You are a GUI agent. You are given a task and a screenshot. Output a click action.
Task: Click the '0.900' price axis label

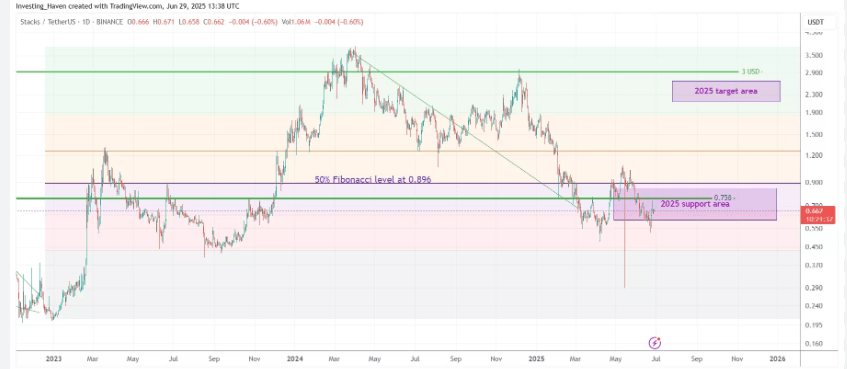point(814,183)
